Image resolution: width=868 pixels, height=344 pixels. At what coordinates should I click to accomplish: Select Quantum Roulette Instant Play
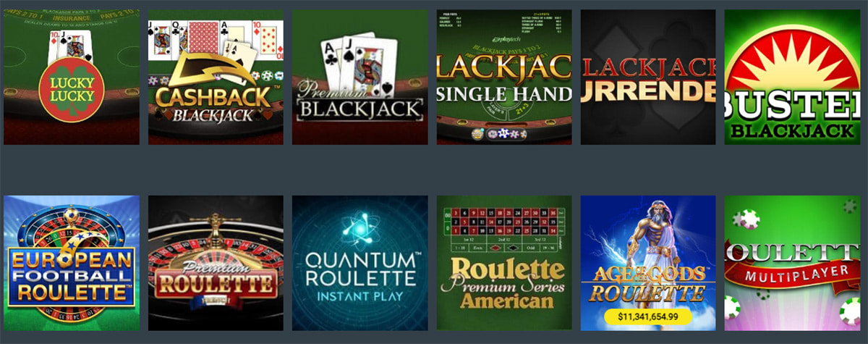point(359,263)
